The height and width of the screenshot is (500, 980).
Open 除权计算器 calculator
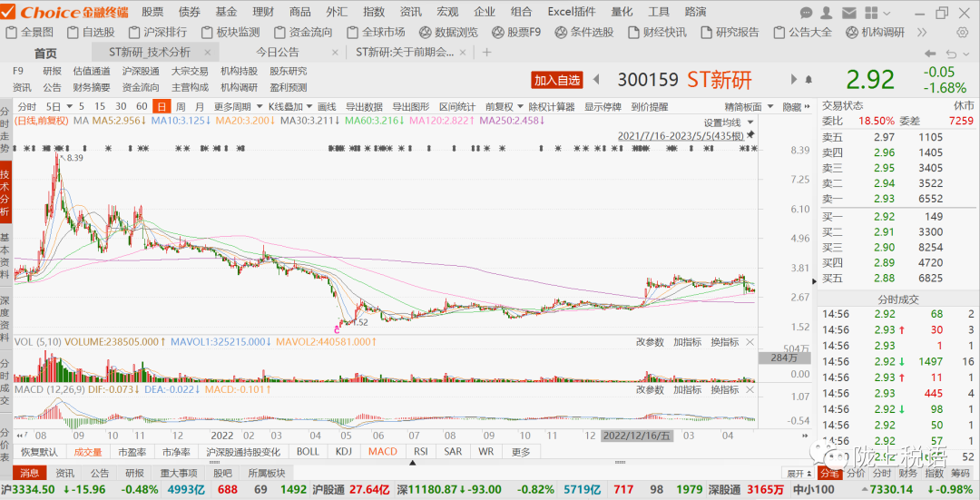tap(553, 107)
